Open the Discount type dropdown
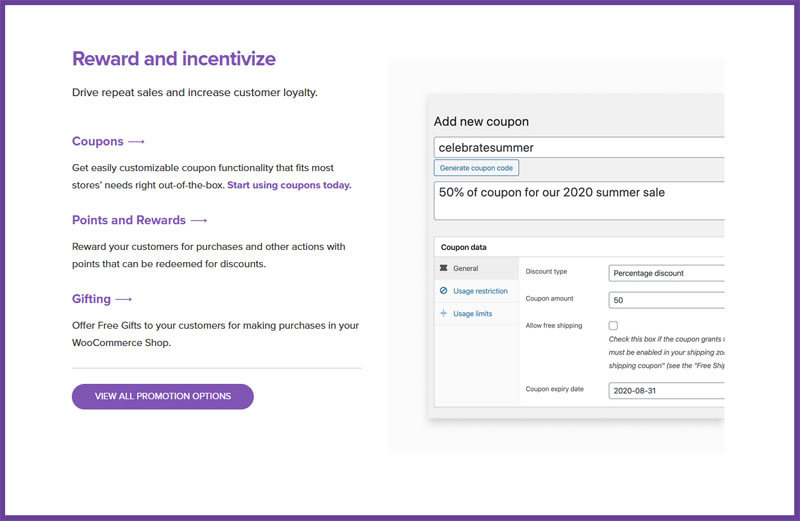This screenshot has width=800, height=521. pyautogui.click(x=665, y=272)
